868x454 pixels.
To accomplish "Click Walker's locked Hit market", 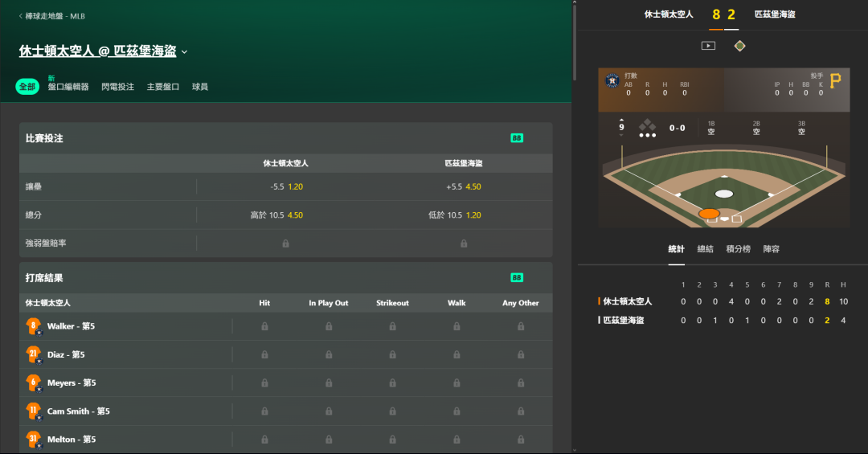I will pos(264,327).
